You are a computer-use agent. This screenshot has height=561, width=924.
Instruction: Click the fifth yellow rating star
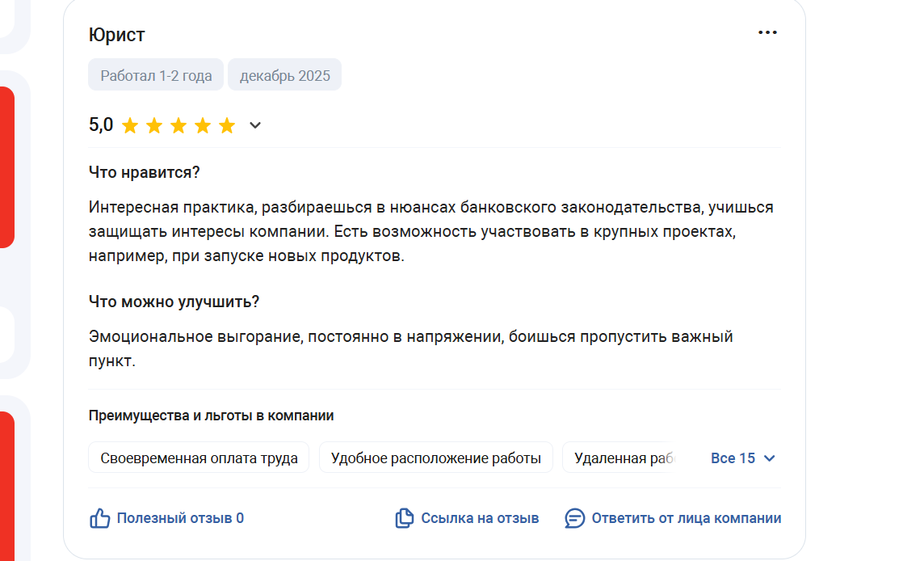pos(227,125)
